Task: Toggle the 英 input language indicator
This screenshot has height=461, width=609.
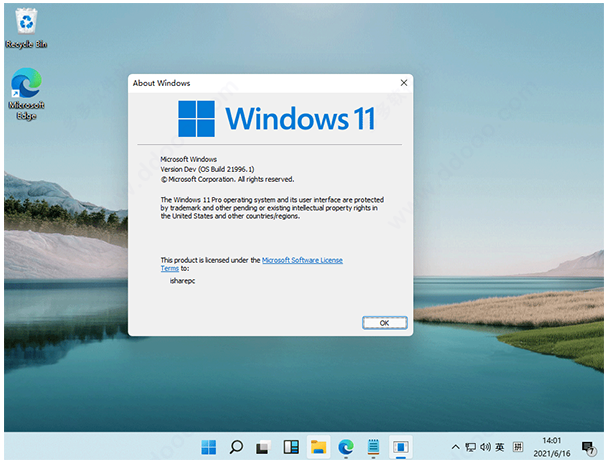Action: 500,447
